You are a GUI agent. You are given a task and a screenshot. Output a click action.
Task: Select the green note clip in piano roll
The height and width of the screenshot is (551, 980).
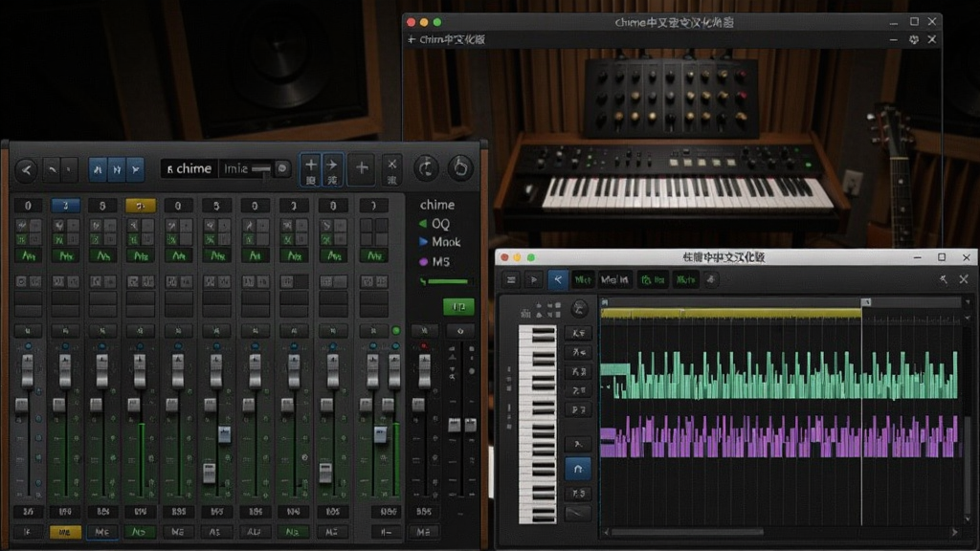779,375
